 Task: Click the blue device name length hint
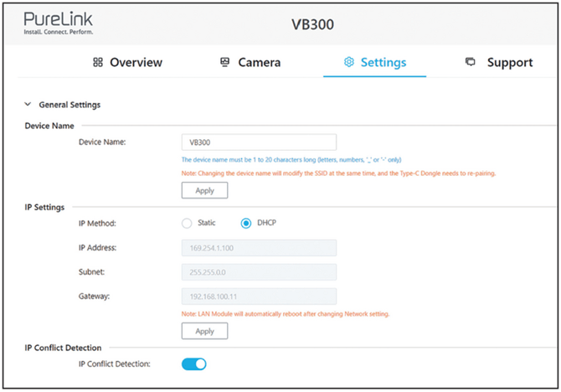291,160
